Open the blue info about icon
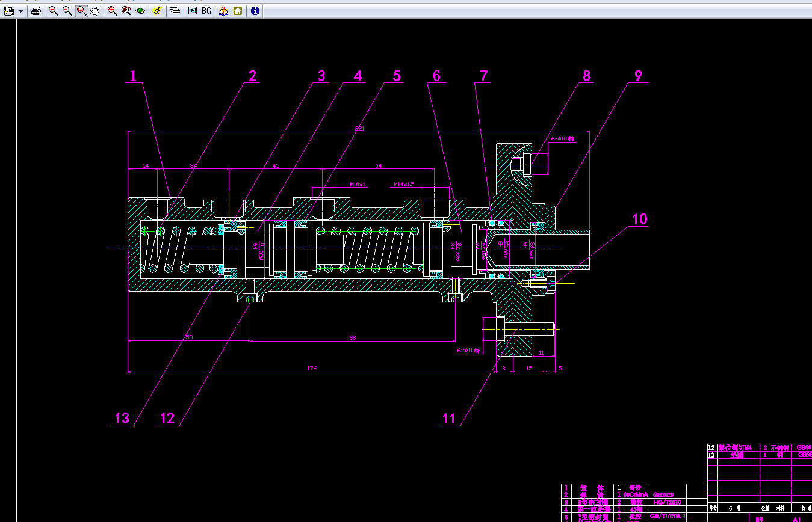812x522 pixels. pos(255,11)
